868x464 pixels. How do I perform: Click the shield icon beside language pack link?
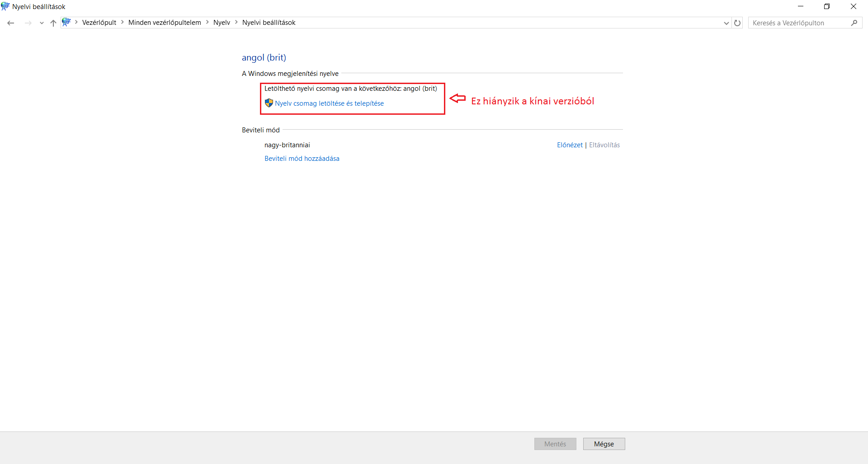click(269, 103)
